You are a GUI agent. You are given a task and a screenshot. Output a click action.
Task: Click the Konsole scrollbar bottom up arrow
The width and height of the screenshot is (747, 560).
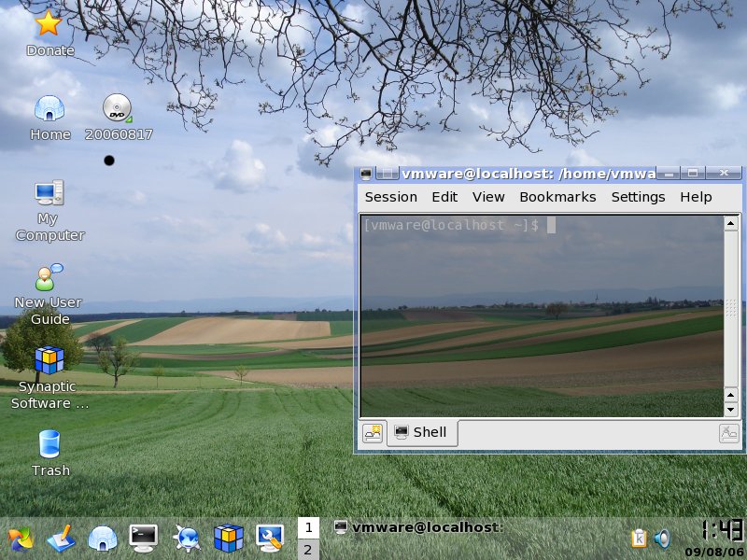731,395
